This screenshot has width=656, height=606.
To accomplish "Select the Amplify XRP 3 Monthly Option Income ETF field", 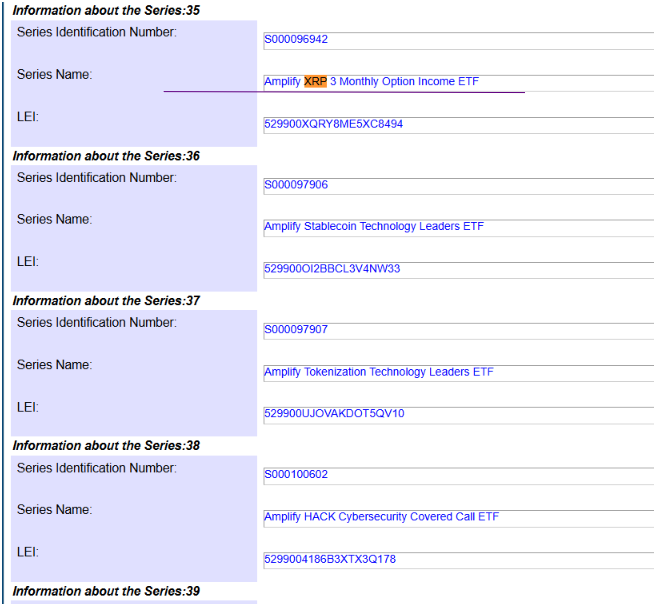I will [459, 83].
